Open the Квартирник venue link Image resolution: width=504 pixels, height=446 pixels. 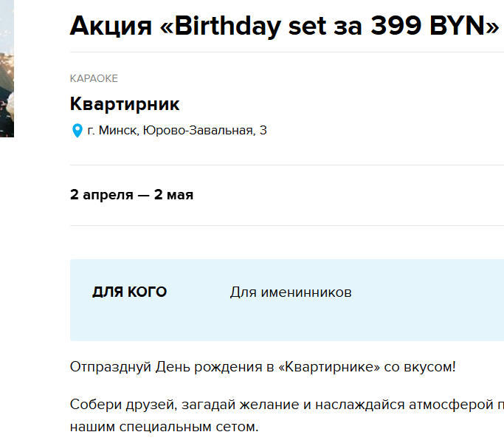pos(125,104)
